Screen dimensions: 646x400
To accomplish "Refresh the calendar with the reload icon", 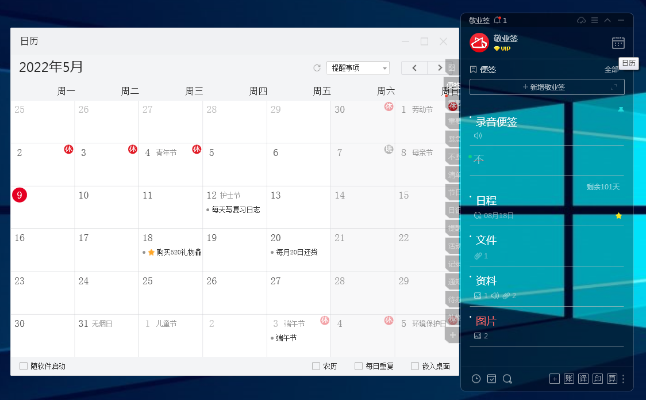I will click(317, 68).
